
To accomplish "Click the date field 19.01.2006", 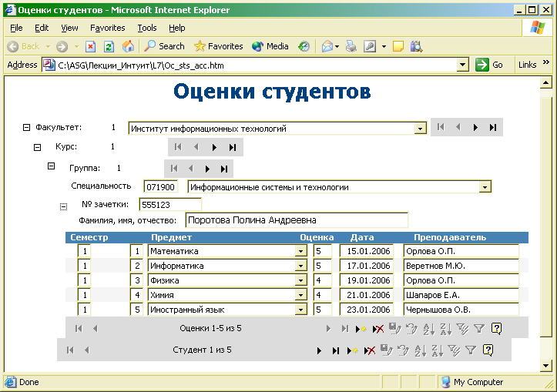I will (x=367, y=280).
